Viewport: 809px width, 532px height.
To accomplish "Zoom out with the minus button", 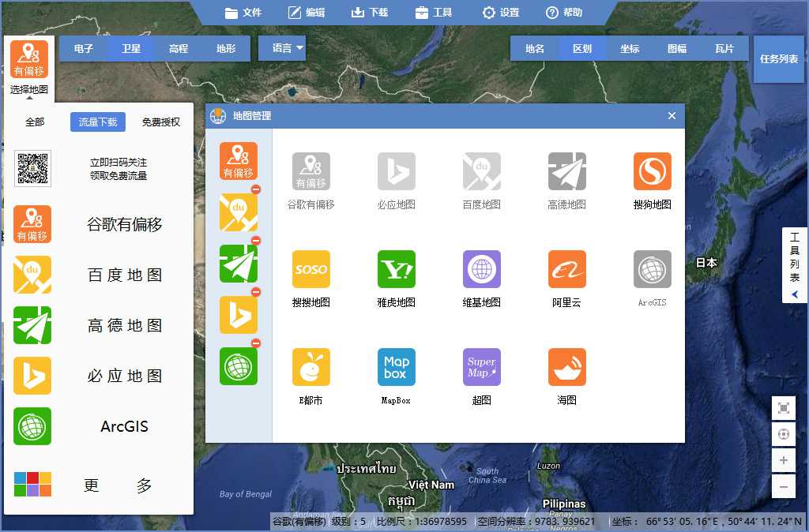I will coord(783,487).
